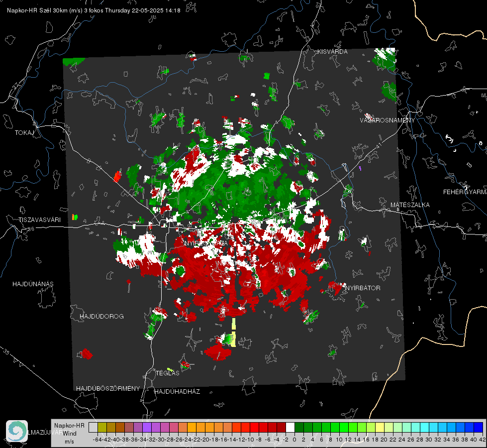Click the -64 legend scale value
The height and width of the screenshot is (448, 487).
pyautogui.click(x=97, y=440)
